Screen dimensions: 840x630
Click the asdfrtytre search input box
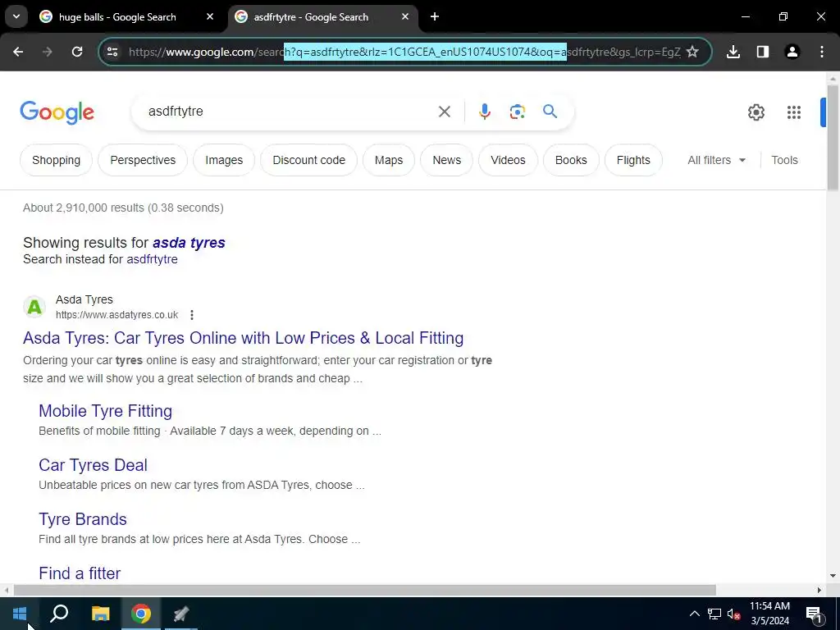(290, 112)
